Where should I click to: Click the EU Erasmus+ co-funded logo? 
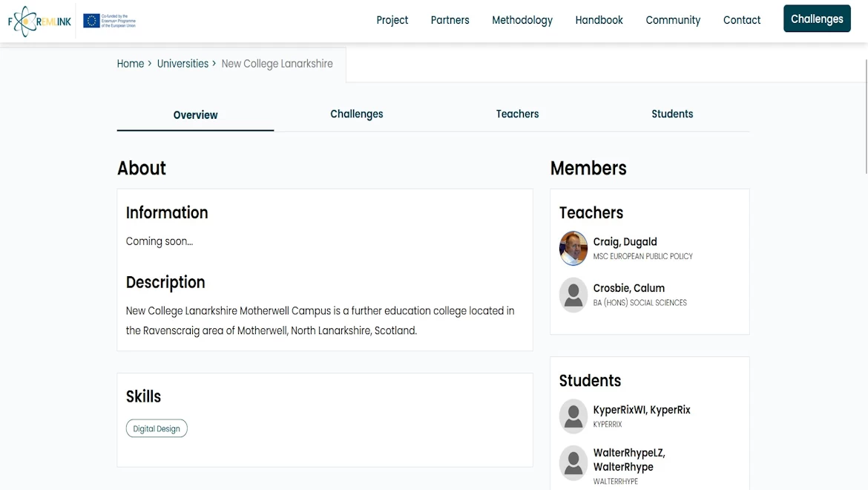coord(110,21)
